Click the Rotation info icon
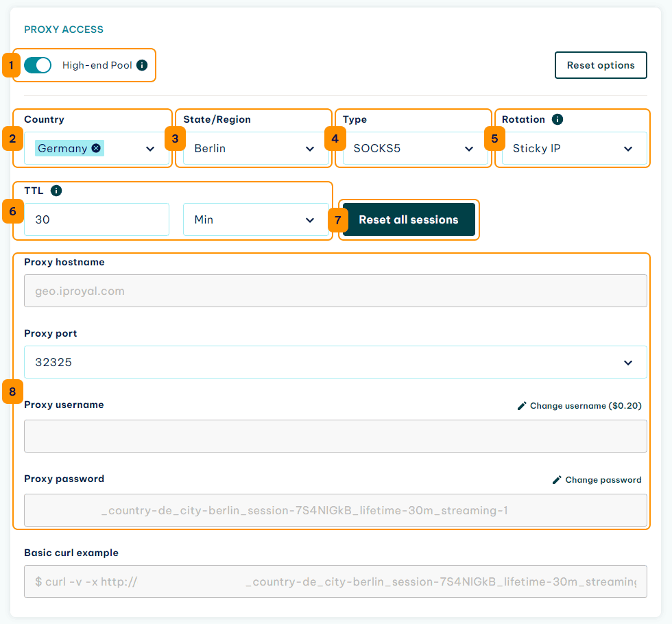This screenshot has height=624, width=672. pos(557,119)
